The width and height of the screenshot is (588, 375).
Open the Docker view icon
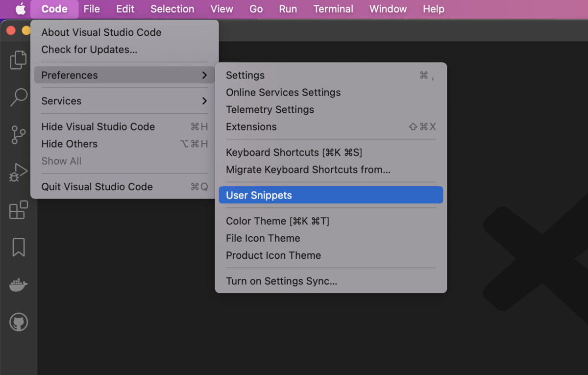pyautogui.click(x=19, y=285)
